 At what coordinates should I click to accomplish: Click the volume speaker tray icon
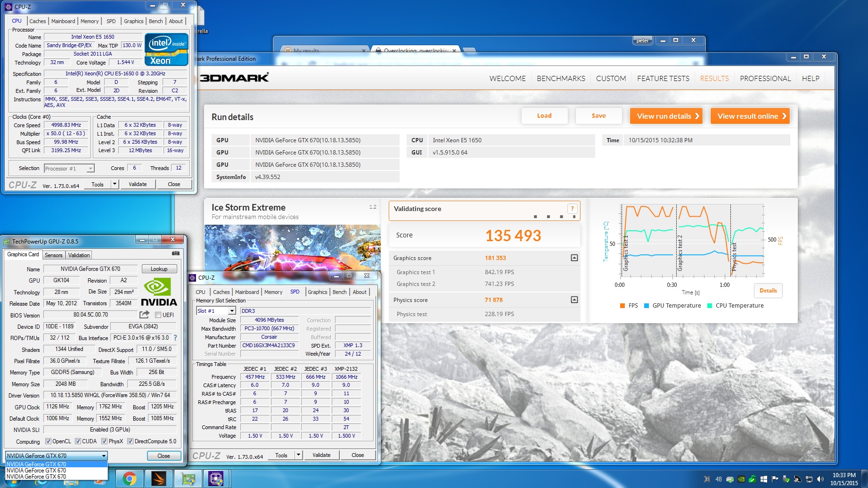tap(820, 479)
